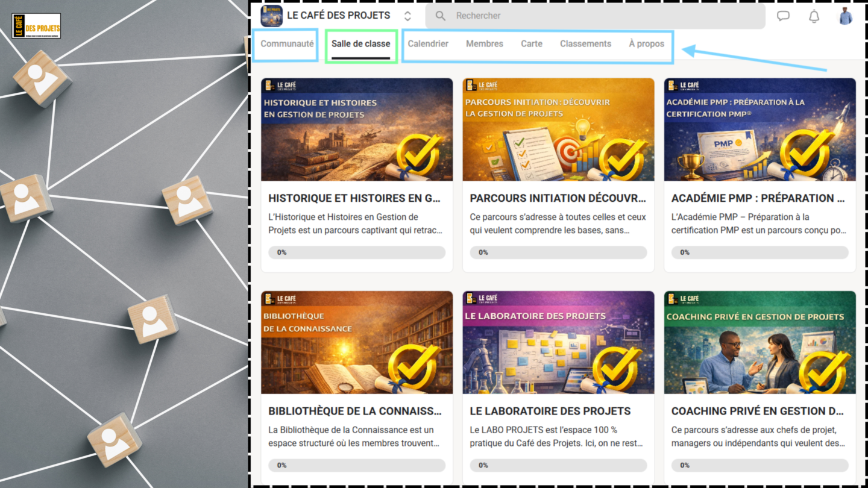
Task: Open the Parcours Initiation course thumbnail
Action: click(x=558, y=130)
